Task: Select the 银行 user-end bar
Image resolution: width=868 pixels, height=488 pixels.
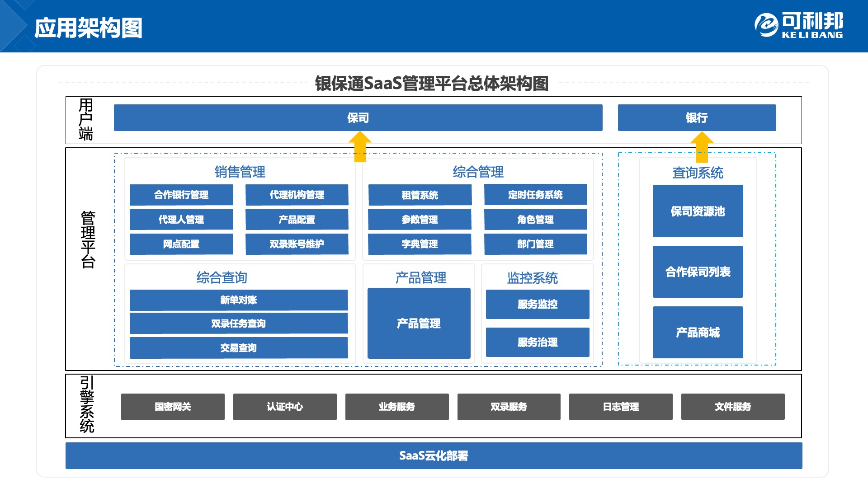Action: click(696, 118)
